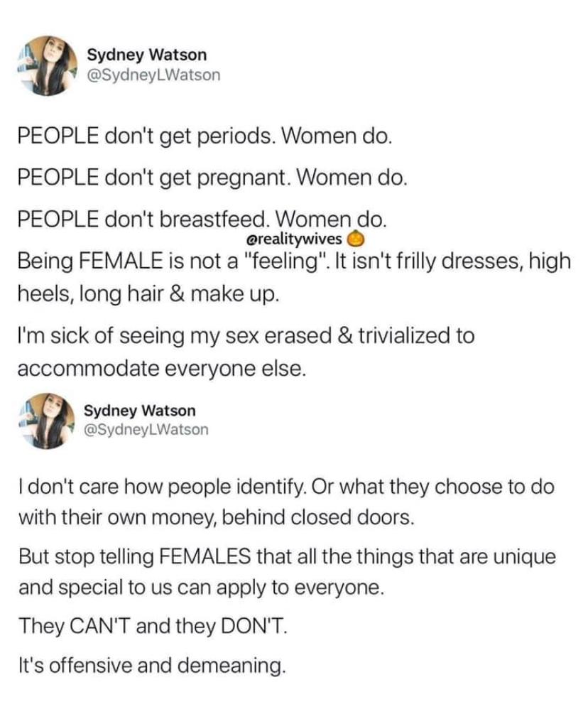This screenshot has width=588, height=719.
Task: Select line "PEOPLE don't breastfeed. Women do."
Action: 202,219
